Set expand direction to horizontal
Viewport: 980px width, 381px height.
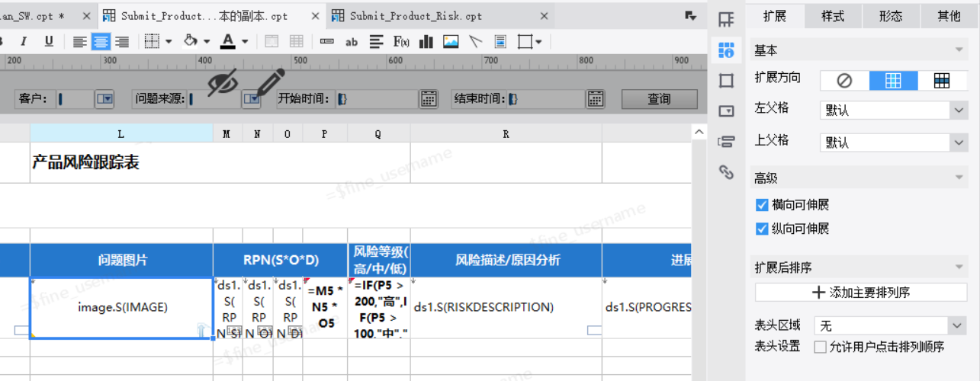(942, 80)
